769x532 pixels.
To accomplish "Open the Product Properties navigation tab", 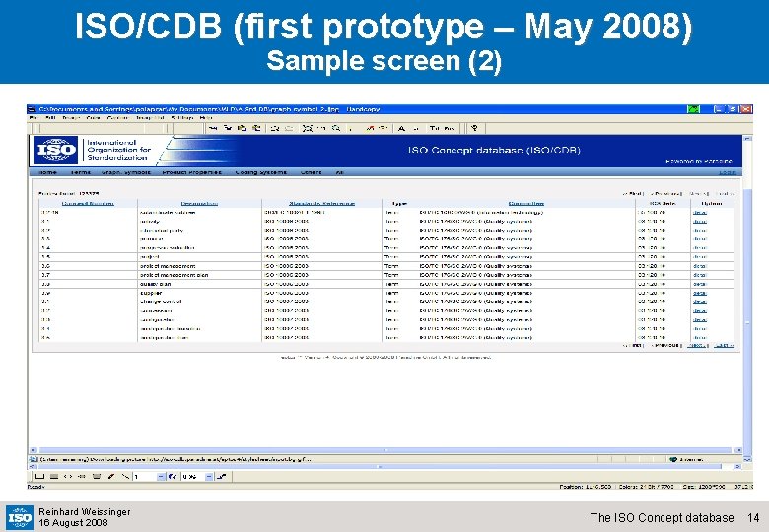I will pos(192,172).
